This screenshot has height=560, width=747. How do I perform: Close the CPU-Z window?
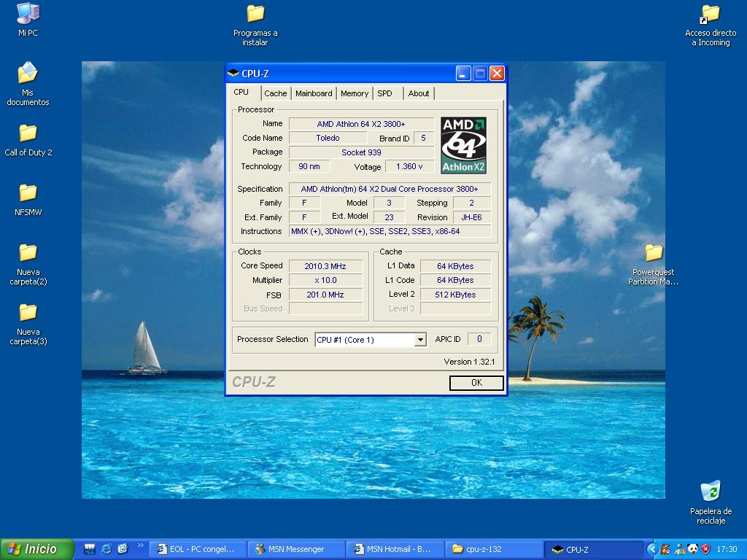coord(497,74)
